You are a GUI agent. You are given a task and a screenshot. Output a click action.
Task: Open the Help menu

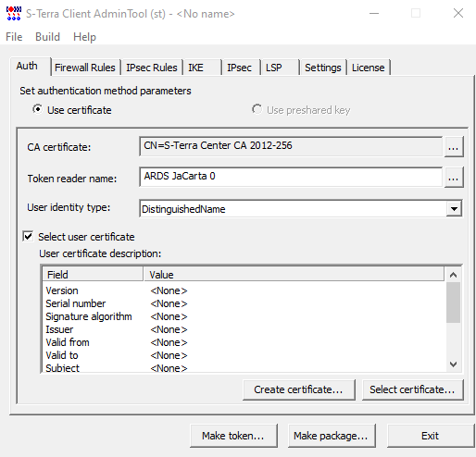(84, 37)
